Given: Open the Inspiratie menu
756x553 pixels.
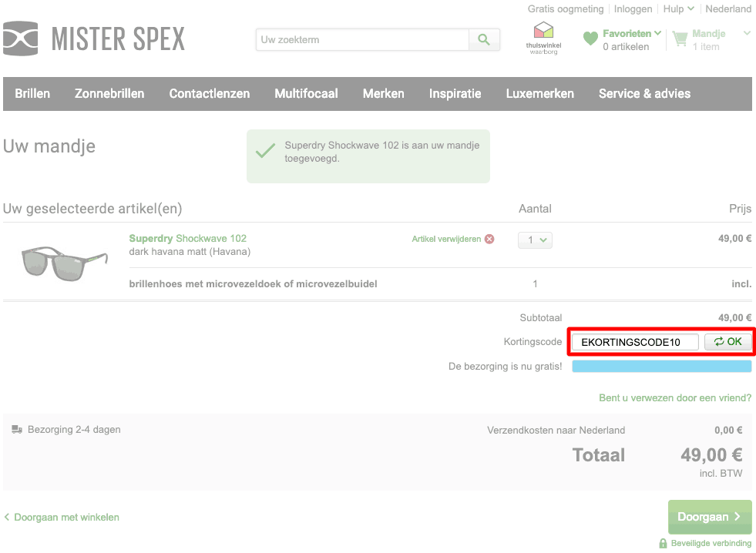Looking at the screenshot, I should point(455,93).
